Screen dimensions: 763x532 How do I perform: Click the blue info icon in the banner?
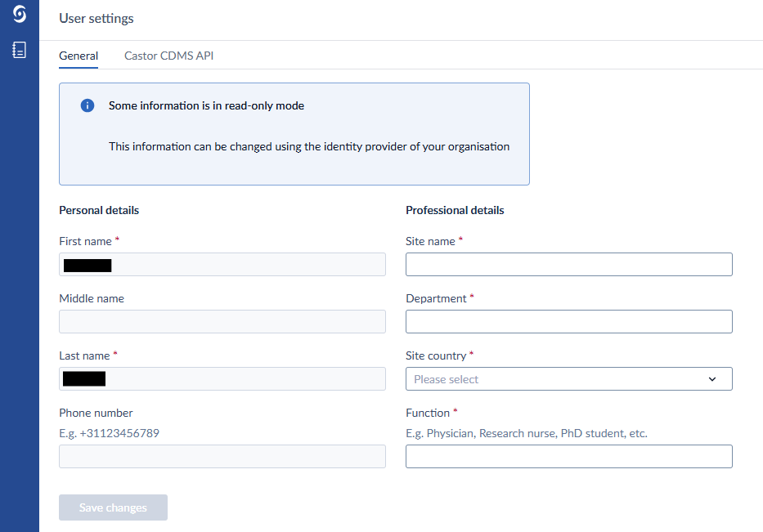tap(88, 106)
